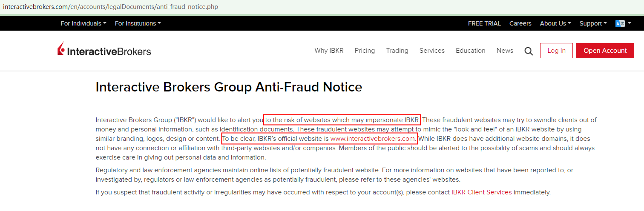Open the Careers link
Viewport: 644px width, 211px height.
[520, 23]
